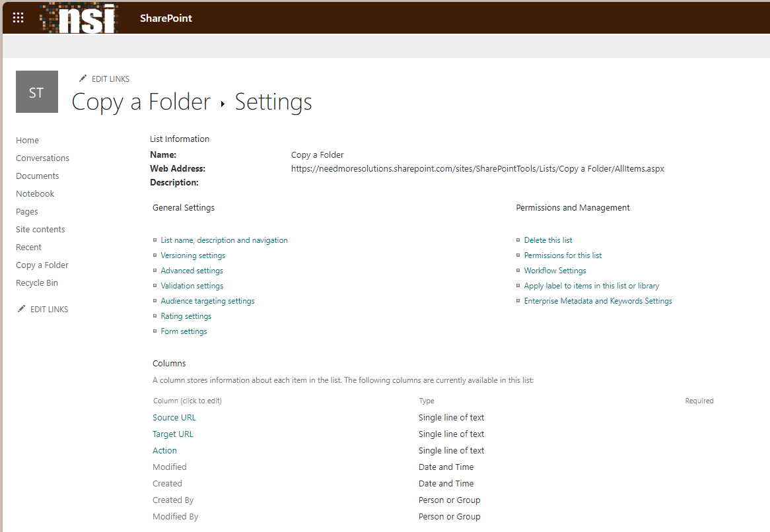Click Single line of text for Source URL
Image resolution: width=770 pixels, height=532 pixels.
tap(451, 418)
